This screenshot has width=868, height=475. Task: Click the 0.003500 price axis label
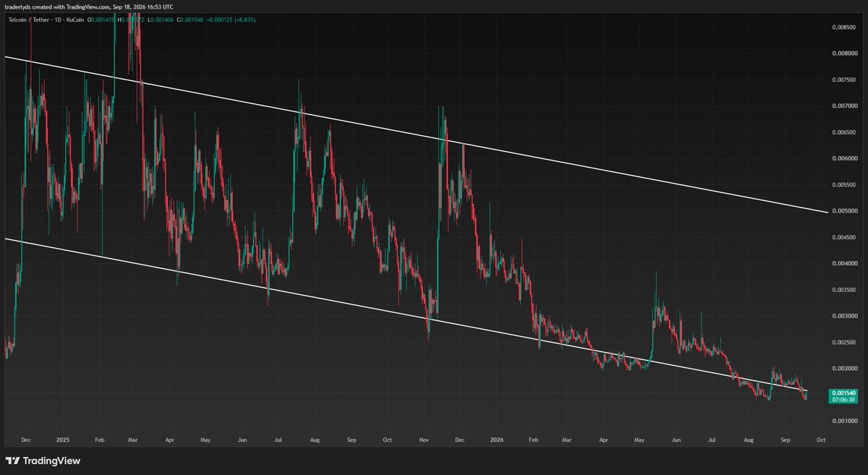(845, 290)
